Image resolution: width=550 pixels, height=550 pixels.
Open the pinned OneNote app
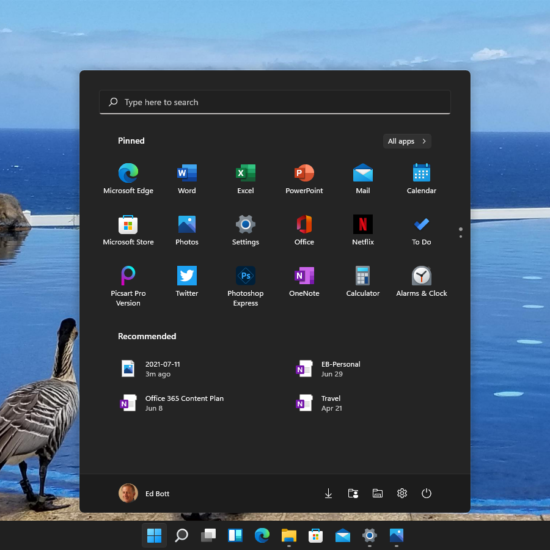coord(304,281)
